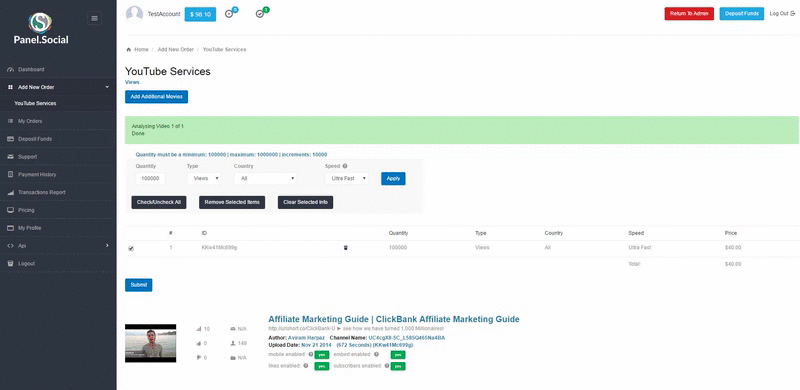Click Log Out text in header
This screenshot has height=390, width=800.
(779, 14)
